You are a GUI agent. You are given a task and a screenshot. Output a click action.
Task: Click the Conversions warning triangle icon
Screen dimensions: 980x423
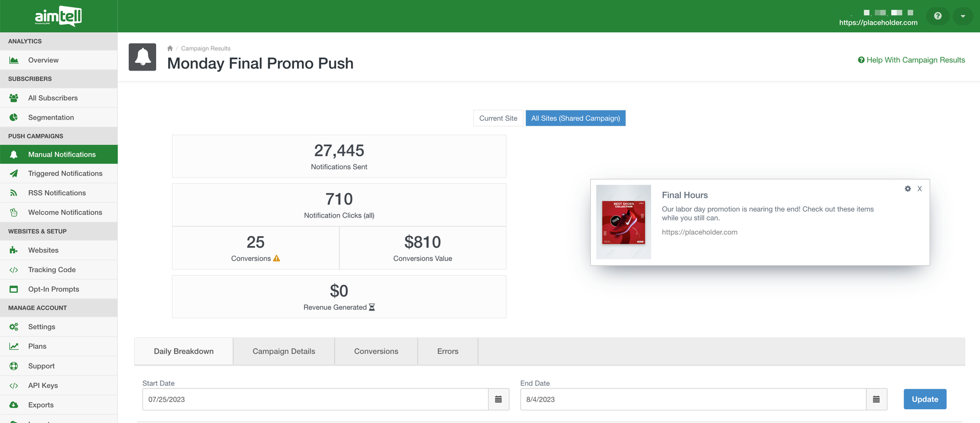(277, 258)
